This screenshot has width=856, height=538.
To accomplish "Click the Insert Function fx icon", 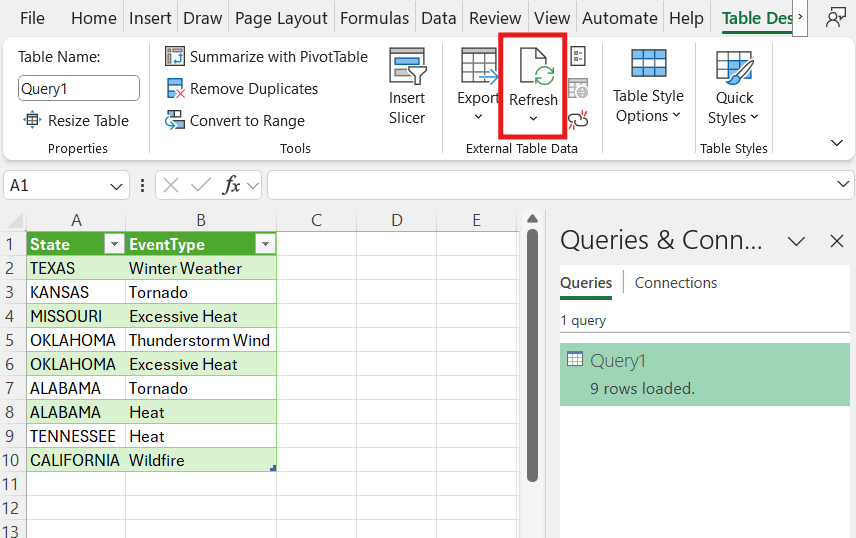I will pyautogui.click(x=231, y=185).
